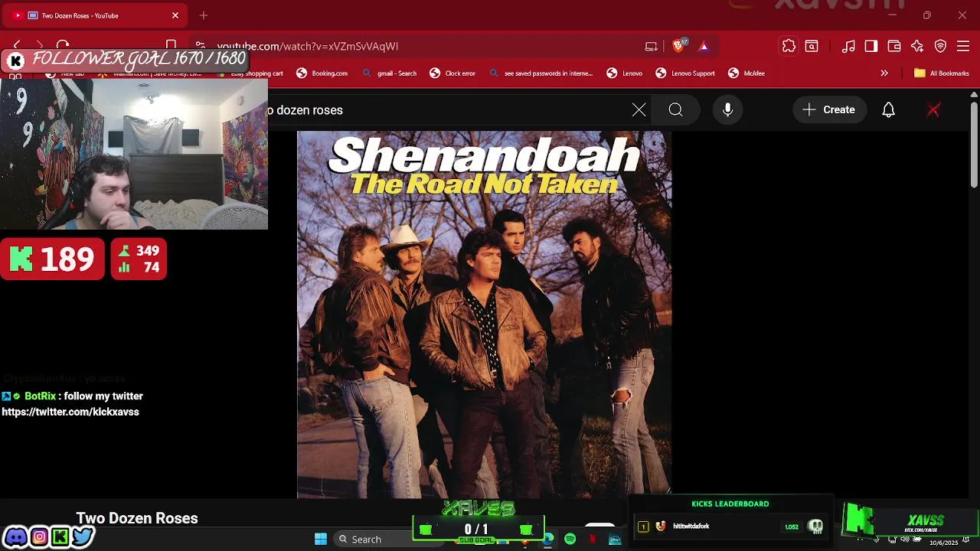Image resolution: width=980 pixels, height=551 pixels.
Task: Open media controls music note icon
Action: pos(848,47)
